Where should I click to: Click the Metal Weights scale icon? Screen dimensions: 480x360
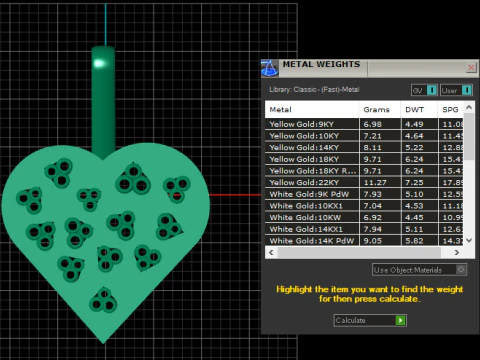(269, 68)
